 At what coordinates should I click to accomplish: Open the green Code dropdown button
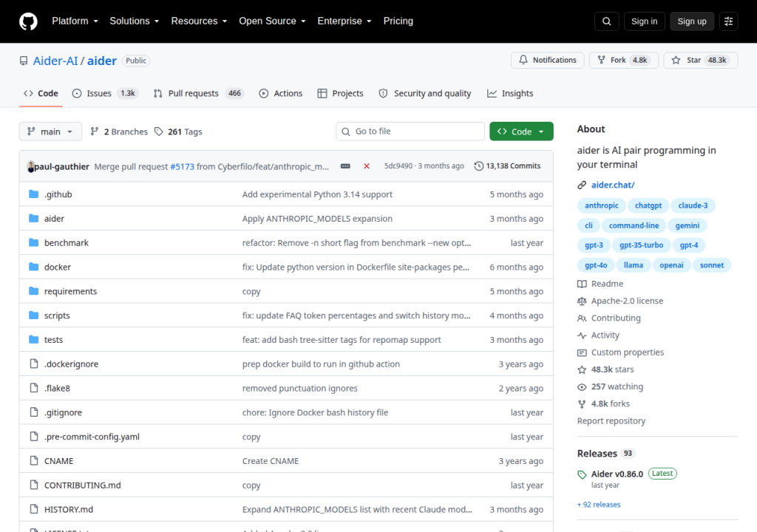tap(521, 132)
